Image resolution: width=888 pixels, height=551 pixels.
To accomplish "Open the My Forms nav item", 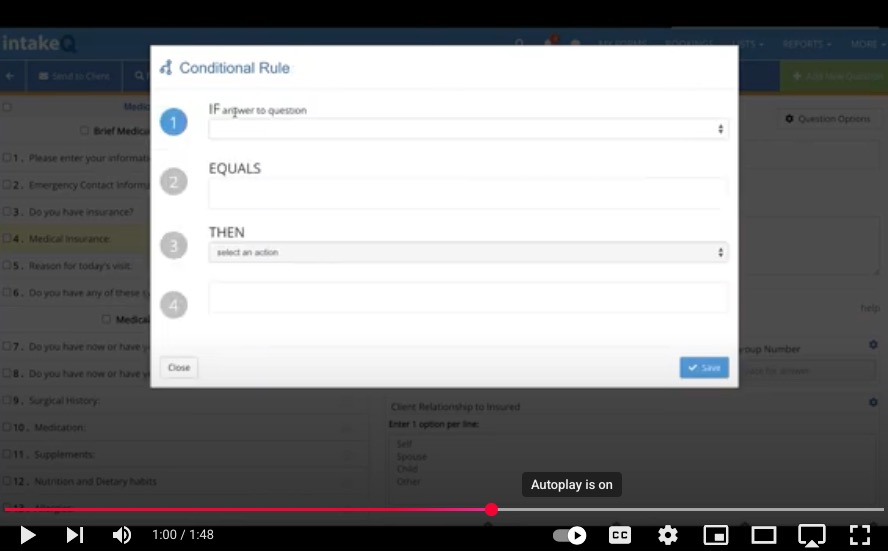I will click(622, 44).
